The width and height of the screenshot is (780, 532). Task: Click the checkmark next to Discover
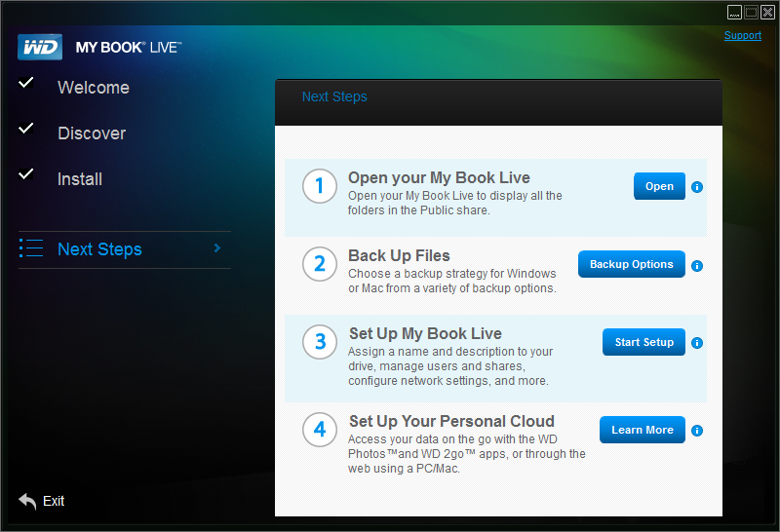point(26,128)
